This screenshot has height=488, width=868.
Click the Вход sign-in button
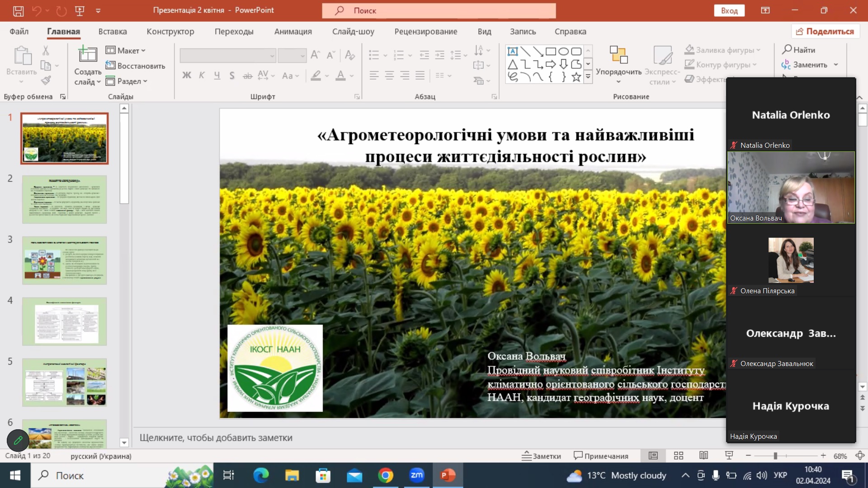[x=729, y=10]
